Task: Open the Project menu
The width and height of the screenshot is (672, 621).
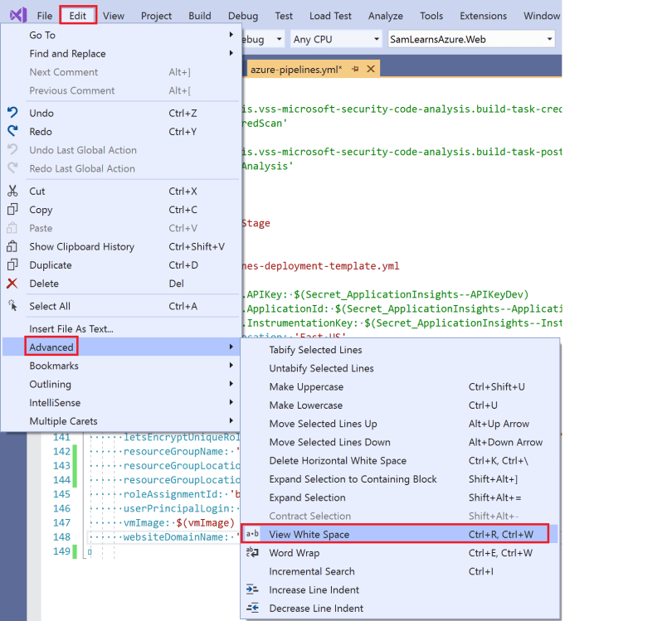Action: coord(157,16)
